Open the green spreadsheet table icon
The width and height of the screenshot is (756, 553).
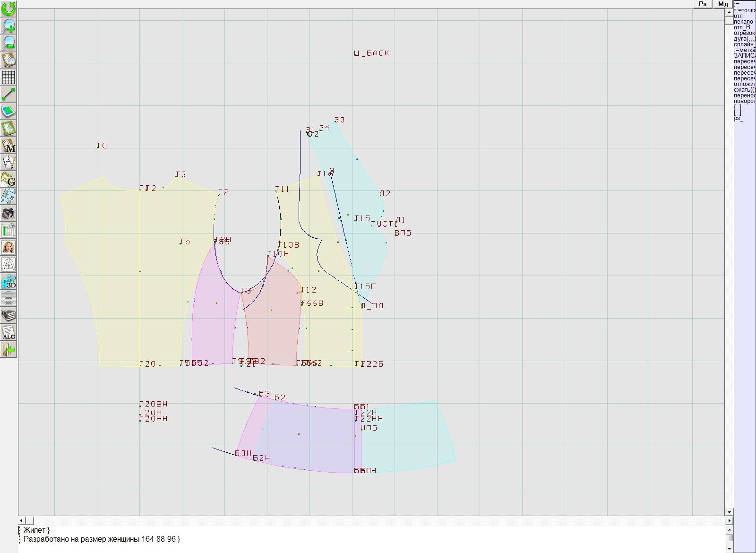click(x=9, y=231)
